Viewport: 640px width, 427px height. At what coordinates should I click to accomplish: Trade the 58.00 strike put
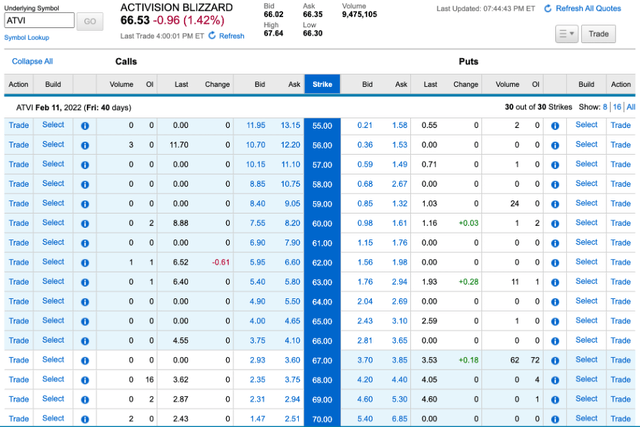click(620, 184)
